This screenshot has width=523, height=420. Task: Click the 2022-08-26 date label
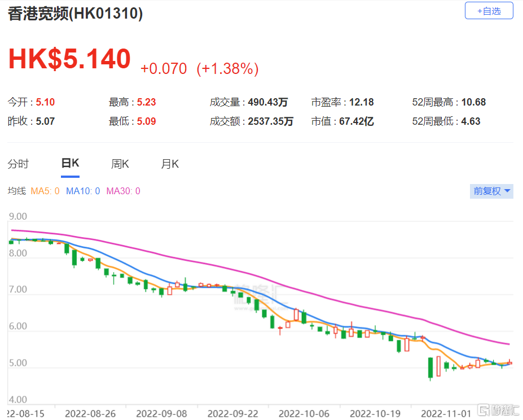tap(90, 414)
